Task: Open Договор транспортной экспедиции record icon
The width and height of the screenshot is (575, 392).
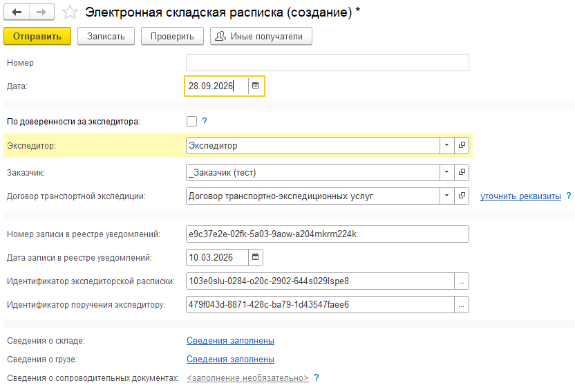Action: click(x=462, y=196)
